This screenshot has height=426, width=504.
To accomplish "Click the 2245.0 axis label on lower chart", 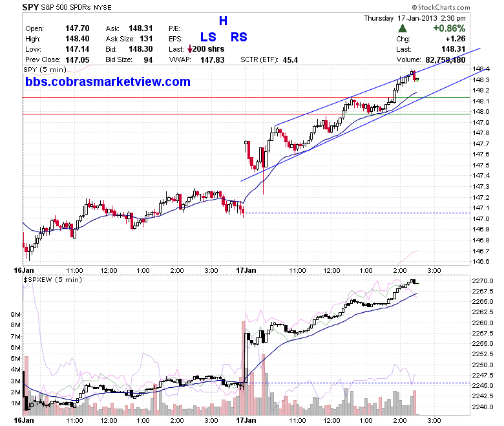I will pos(483,385).
